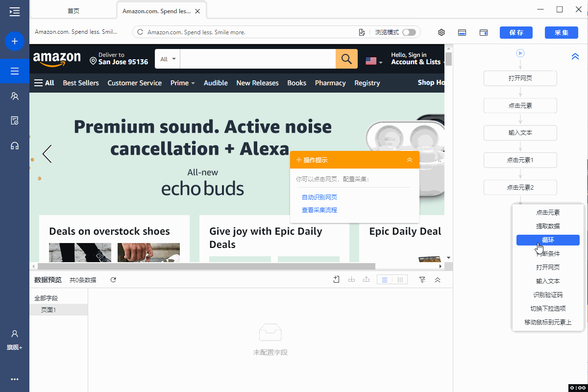Choose 识别验证码 from the step menu
This screenshot has height=392, width=588.
tap(548, 295)
